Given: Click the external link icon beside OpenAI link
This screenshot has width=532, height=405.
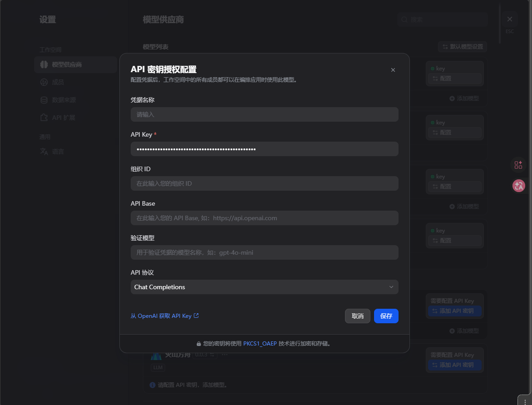Looking at the screenshot, I should [196, 316].
